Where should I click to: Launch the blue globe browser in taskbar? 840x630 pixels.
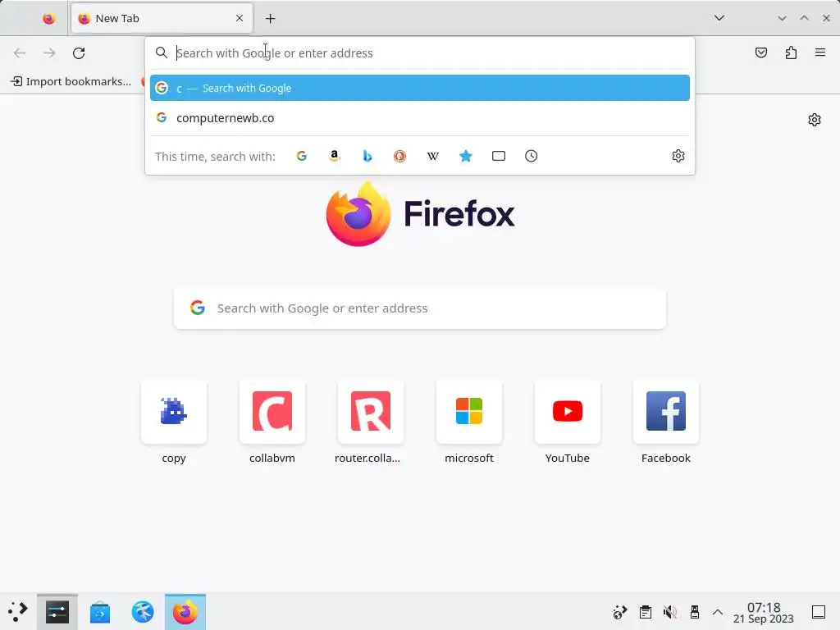(143, 612)
